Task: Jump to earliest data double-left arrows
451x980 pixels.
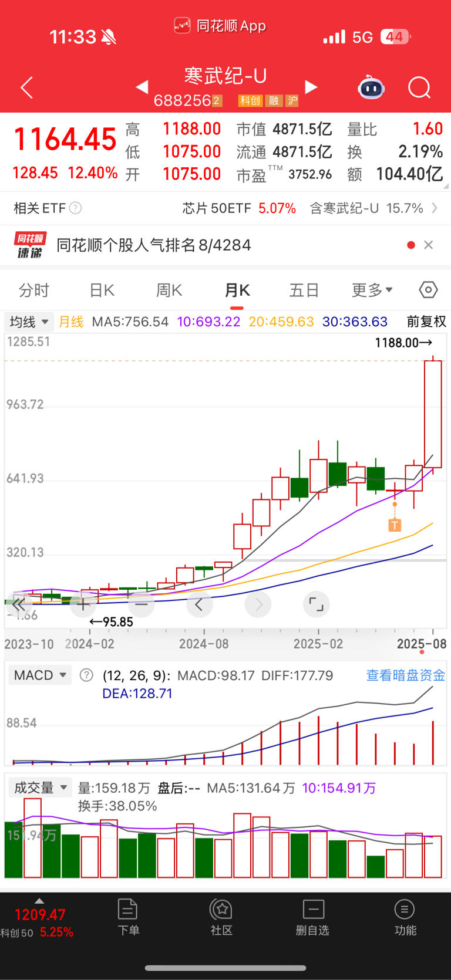Action: [x=19, y=604]
